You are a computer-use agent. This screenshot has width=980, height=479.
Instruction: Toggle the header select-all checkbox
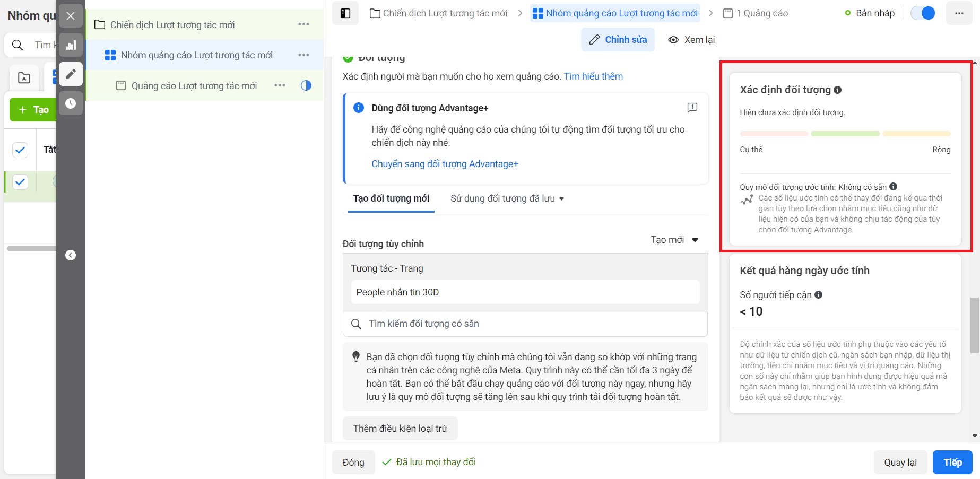(20, 150)
